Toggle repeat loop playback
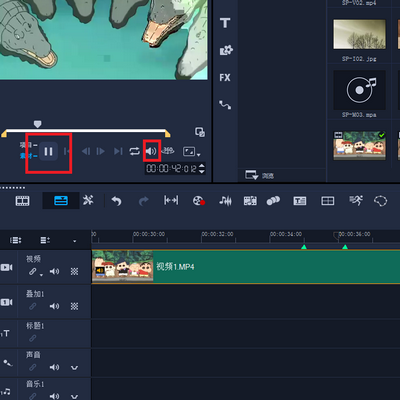400x400 pixels. (x=134, y=151)
